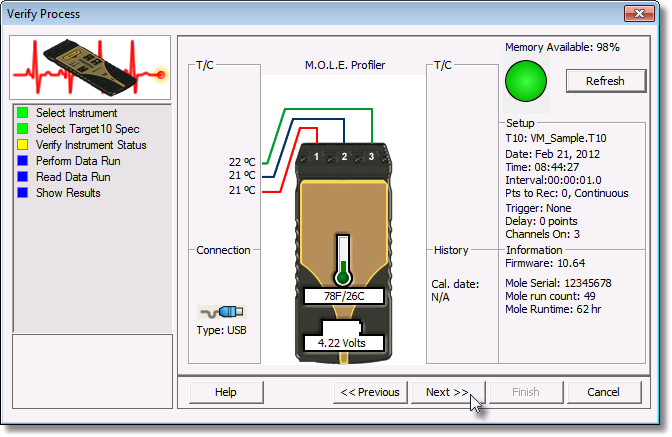Click the green square beside Select Instrument
Image resolution: width=672 pixels, height=437 pixels.
(23, 113)
